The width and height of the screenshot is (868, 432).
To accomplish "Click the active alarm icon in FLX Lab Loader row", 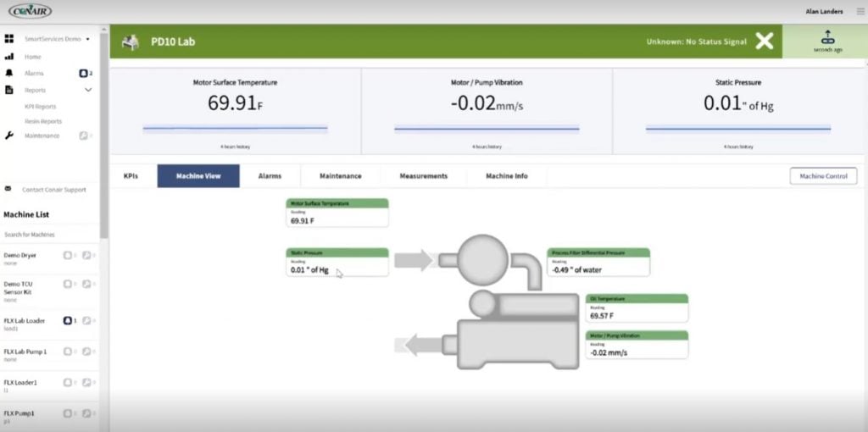I will tap(68, 320).
